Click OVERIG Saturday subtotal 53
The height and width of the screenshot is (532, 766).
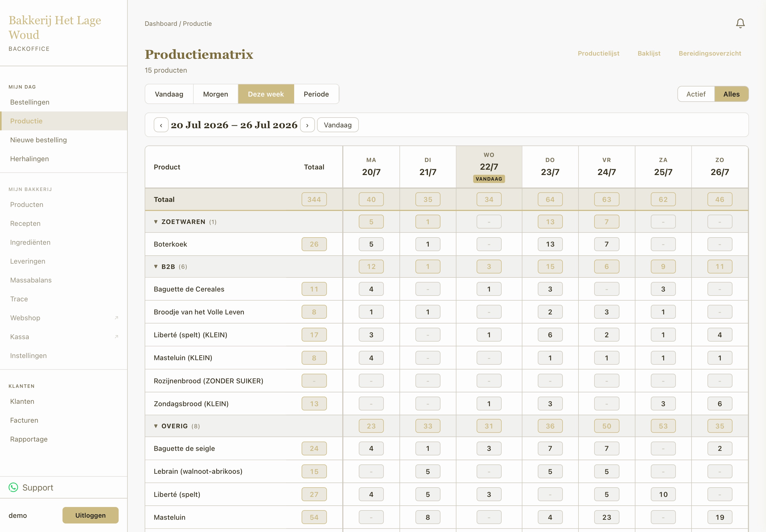[663, 426]
